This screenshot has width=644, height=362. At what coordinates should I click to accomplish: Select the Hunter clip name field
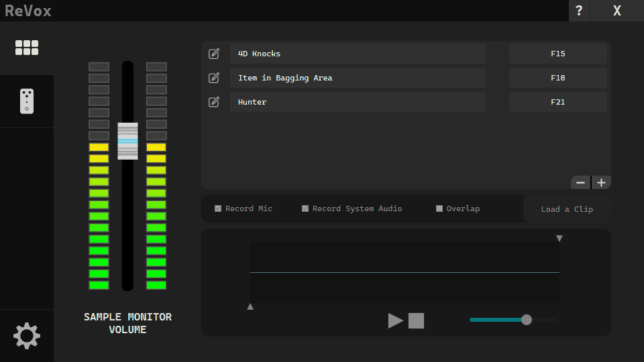358,102
